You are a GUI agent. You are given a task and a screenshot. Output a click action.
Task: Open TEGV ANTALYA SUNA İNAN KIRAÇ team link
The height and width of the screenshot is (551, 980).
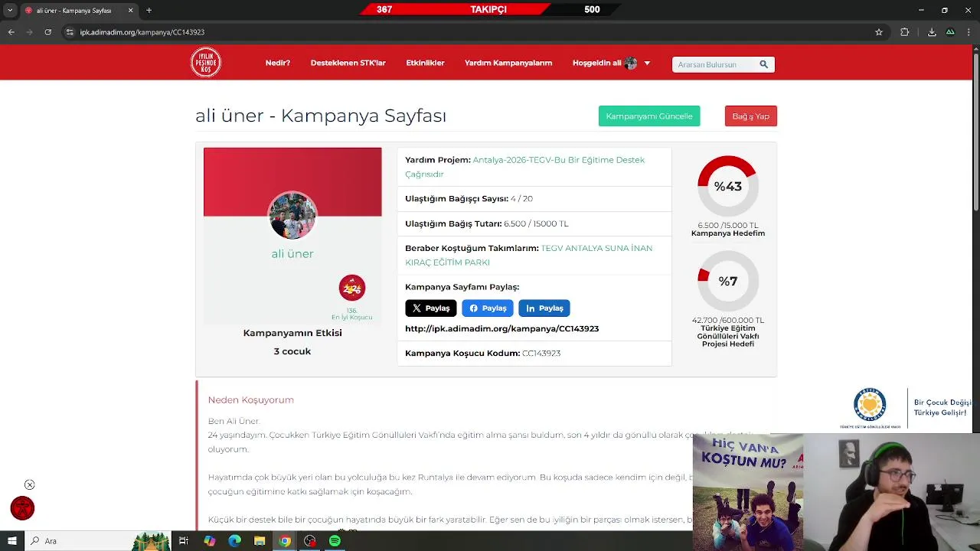[x=529, y=255]
